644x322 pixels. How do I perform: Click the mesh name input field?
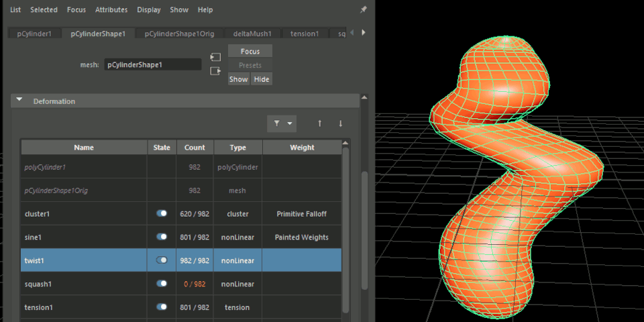pos(152,65)
